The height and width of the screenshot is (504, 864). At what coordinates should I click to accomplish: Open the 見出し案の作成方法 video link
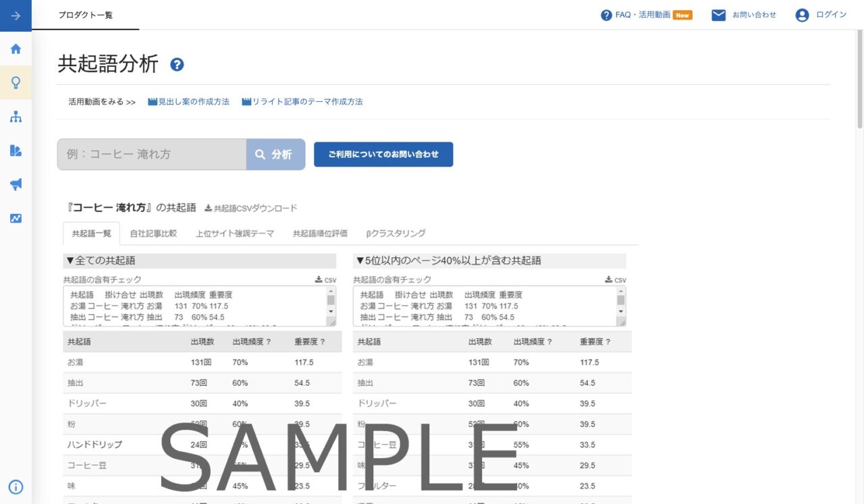tap(189, 102)
